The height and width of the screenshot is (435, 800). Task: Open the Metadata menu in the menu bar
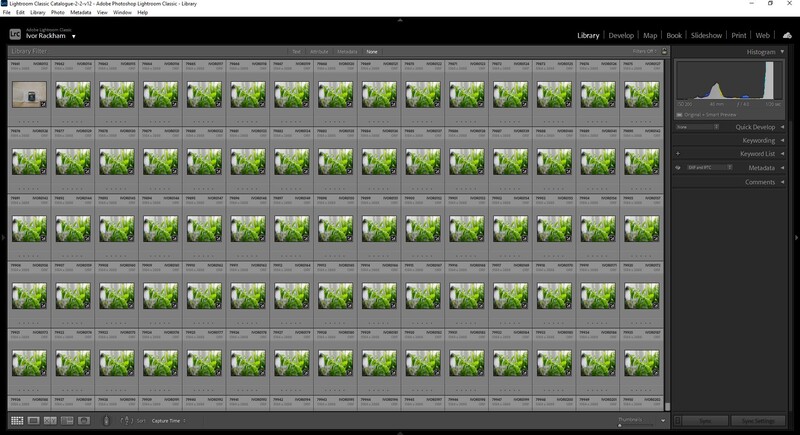click(x=81, y=12)
